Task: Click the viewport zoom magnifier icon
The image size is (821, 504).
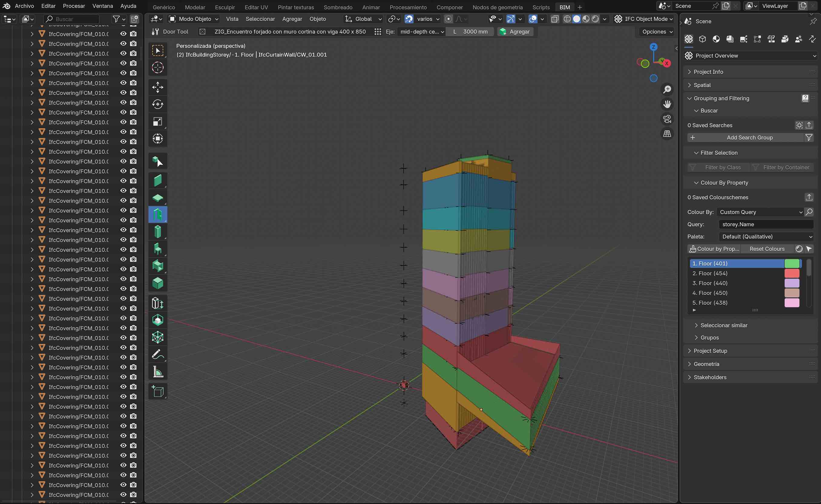Action: pos(667,89)
